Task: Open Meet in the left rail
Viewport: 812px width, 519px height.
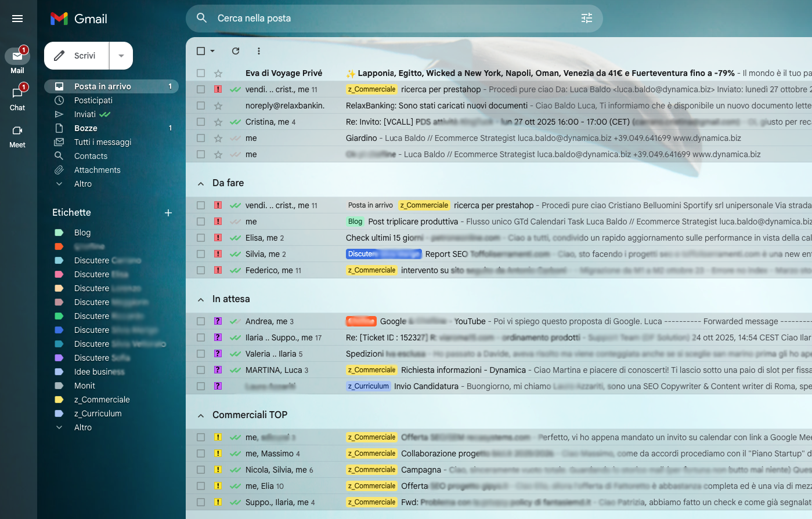Action: 17,135
